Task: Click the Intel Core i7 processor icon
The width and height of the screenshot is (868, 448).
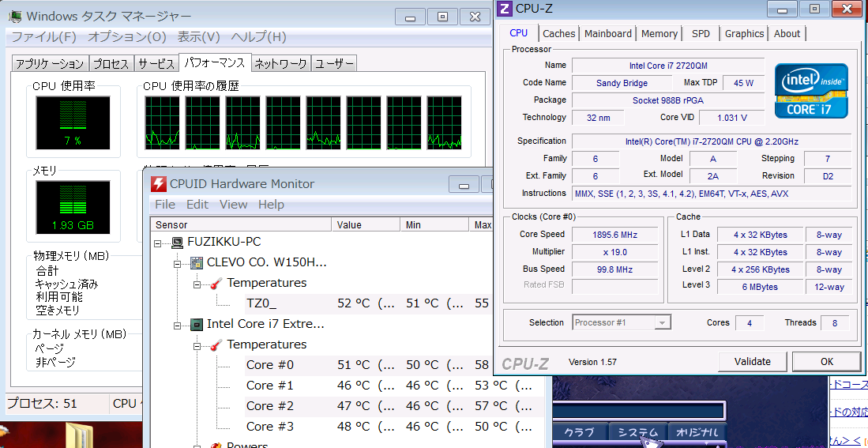Action: pyautogui.click(x=197, y=324)
